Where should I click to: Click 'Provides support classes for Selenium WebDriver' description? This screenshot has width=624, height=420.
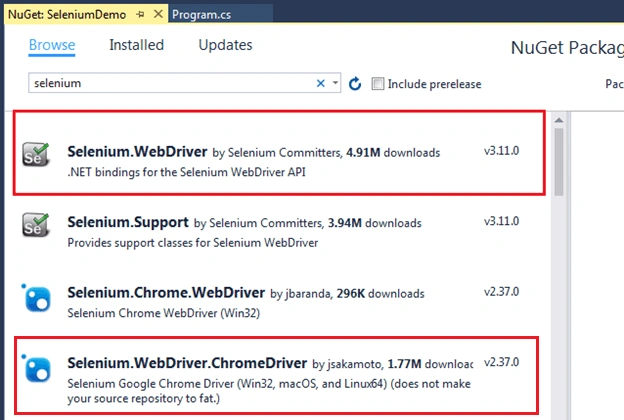point(193,243)
